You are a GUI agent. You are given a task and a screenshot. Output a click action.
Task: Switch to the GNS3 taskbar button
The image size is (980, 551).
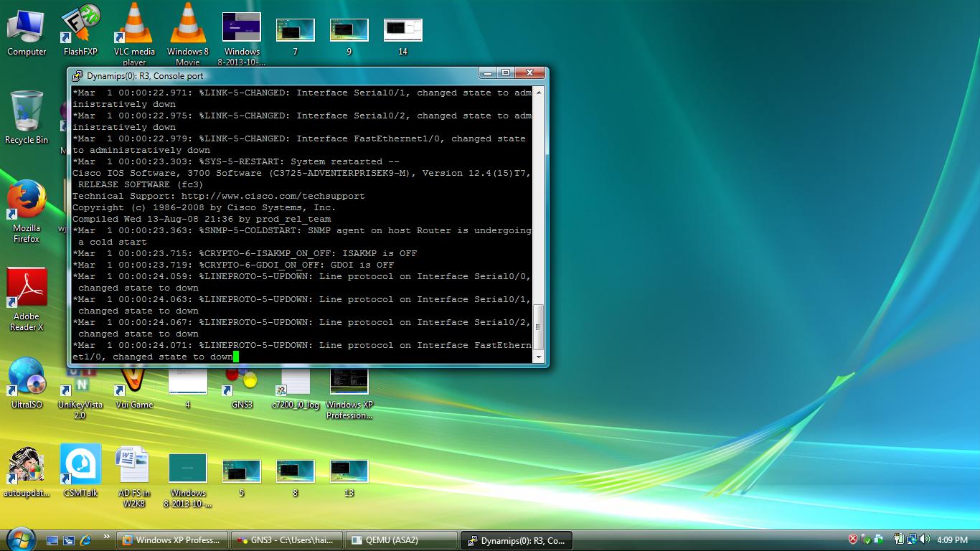tap(287, 540)
